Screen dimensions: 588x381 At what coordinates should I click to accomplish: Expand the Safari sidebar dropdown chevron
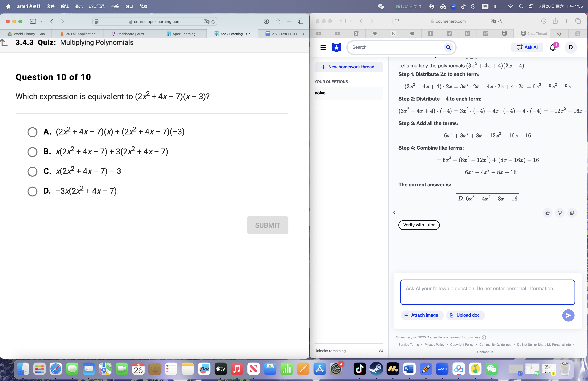coord(41,21)
